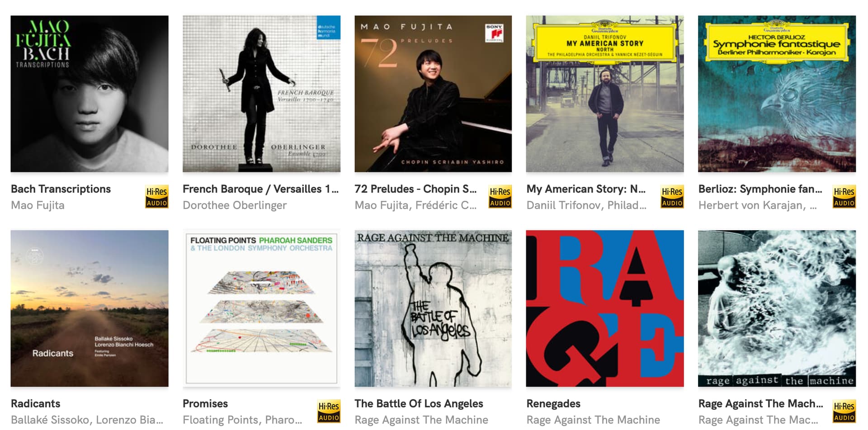Open the Battle Of Los Angeles cover
The image size is (868, 430).
(x=433, y=308)
